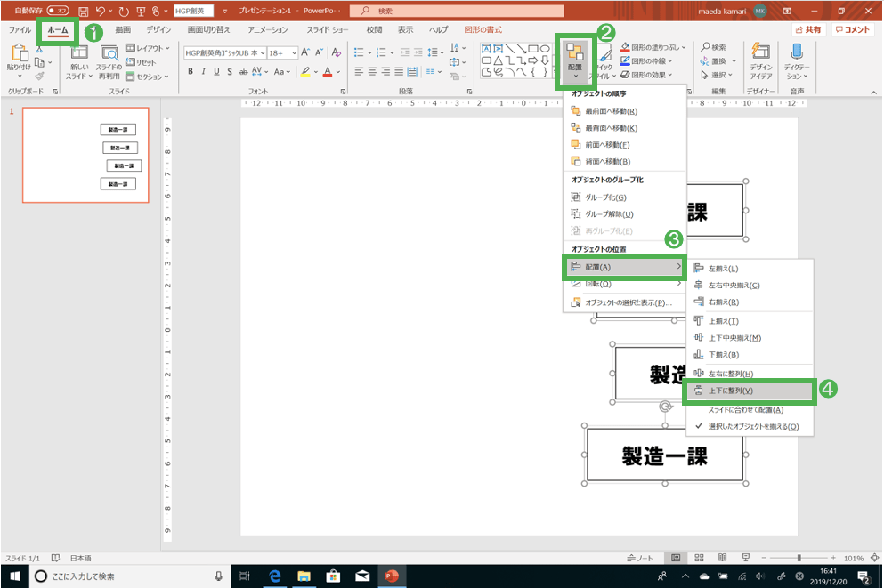
Task: Open the File (ファイル) tab
Action: click(x=20, y=30)
